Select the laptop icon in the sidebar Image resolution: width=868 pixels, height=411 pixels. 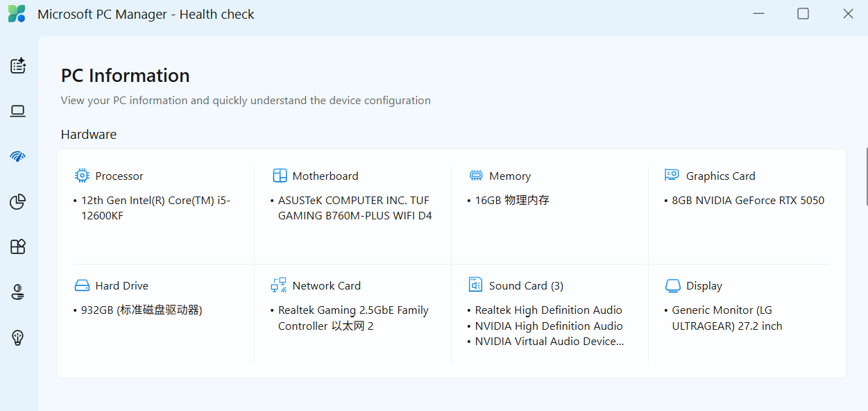tap(18, 111)
